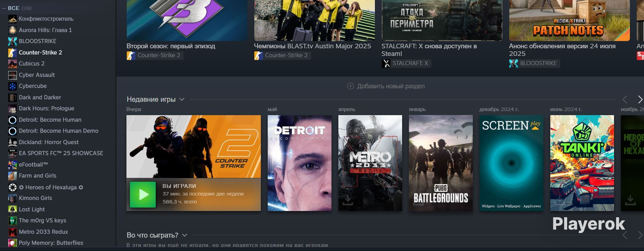Open news Анонс обновления версии 24 июля 2025
This screenshot has height=251, width=644.
562,50
